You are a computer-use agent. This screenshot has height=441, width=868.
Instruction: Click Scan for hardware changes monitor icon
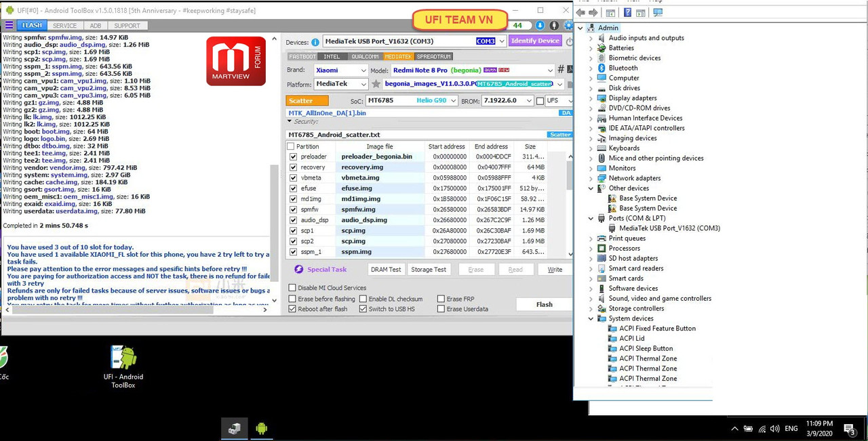[x=657, y=13]
